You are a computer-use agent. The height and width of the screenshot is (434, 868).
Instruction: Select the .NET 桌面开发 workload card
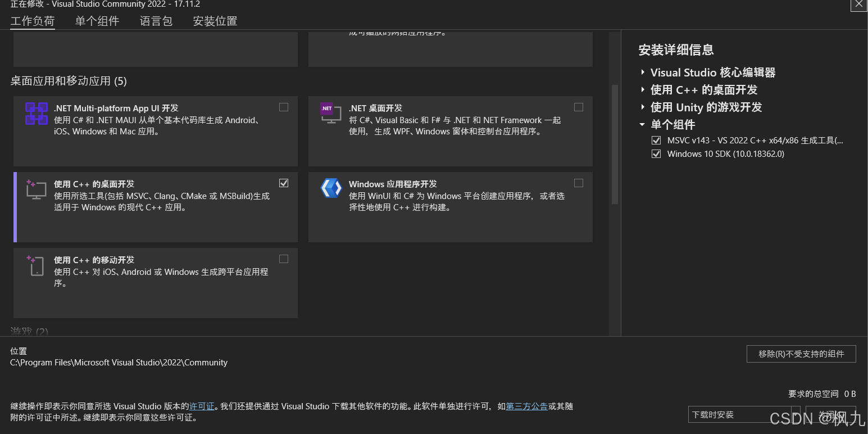(451, 131)
